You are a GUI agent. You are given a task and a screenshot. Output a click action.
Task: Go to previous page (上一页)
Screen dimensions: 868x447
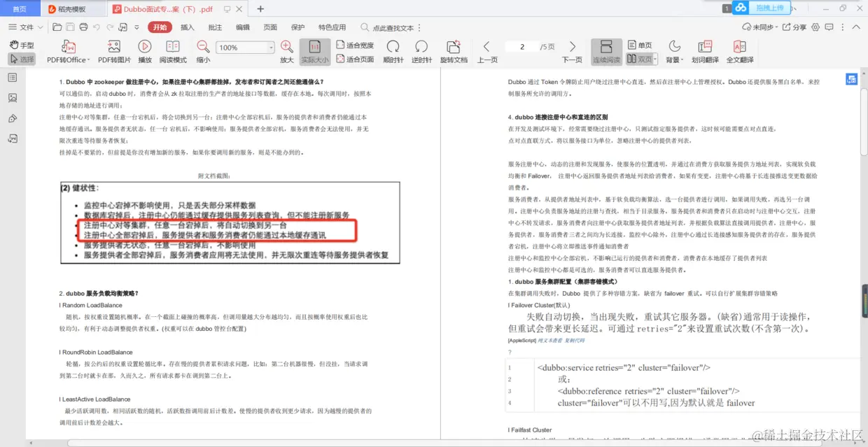(x=487, y=52)
